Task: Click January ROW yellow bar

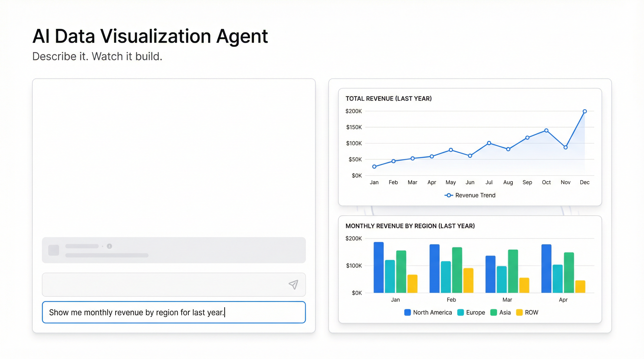Action: [413, 284]
